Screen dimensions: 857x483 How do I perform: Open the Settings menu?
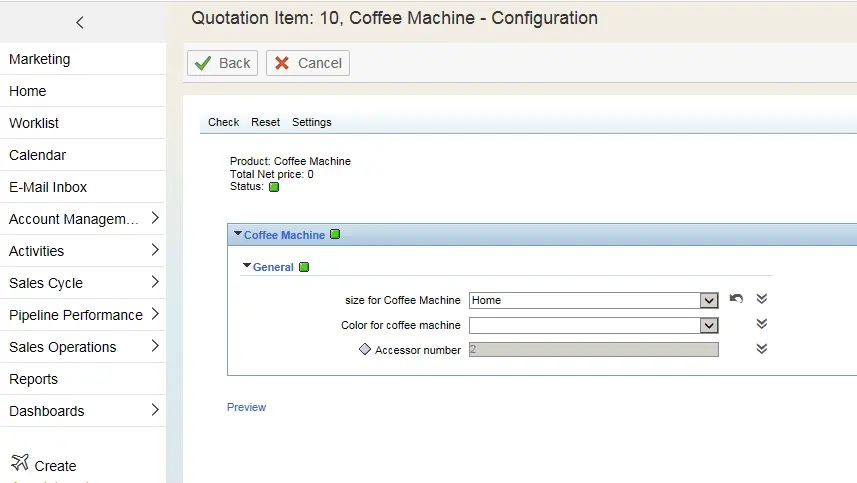point(311,122)
